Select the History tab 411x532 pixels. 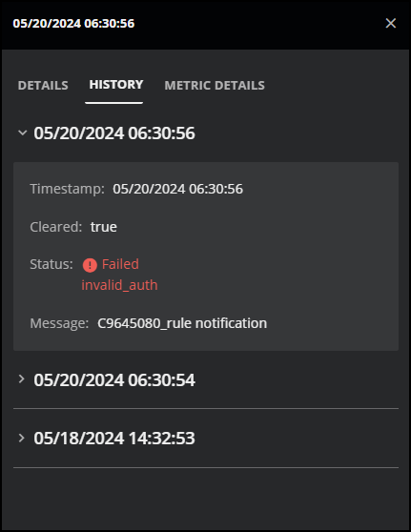(x=116, y=85)
